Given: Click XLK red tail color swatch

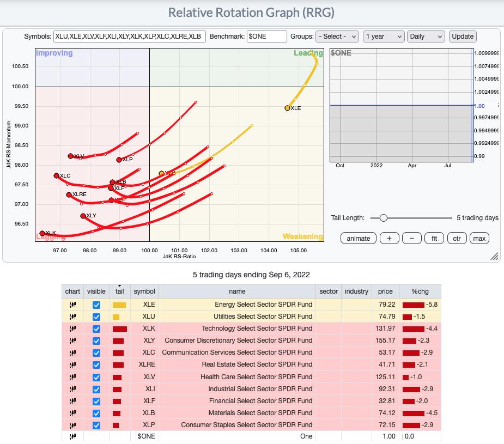Looking at the screenshot, I should click(x=119, y=329).
